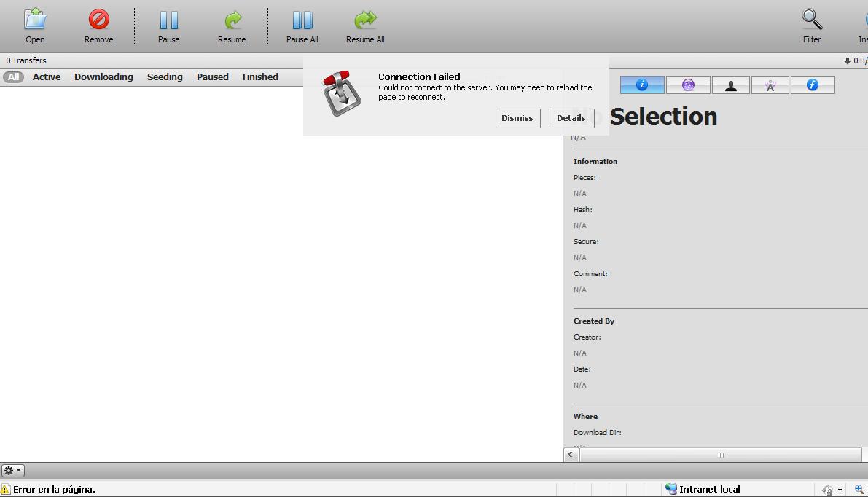The width and height of the screenshot is (868, 497).
Task: View Details of the connection error
Action: [x=571, y=118]
